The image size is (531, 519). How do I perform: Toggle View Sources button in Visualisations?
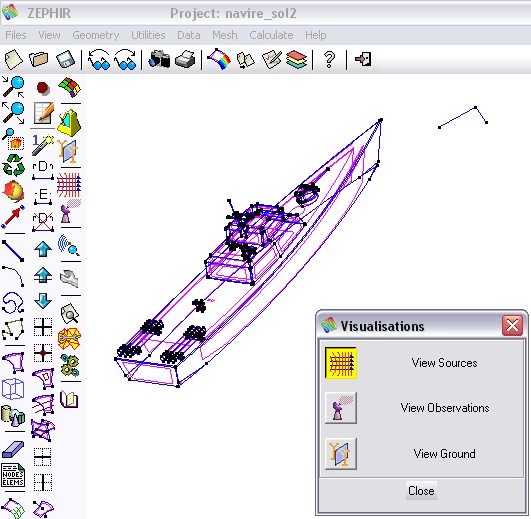pyautogui.click(x=341, y=363)
